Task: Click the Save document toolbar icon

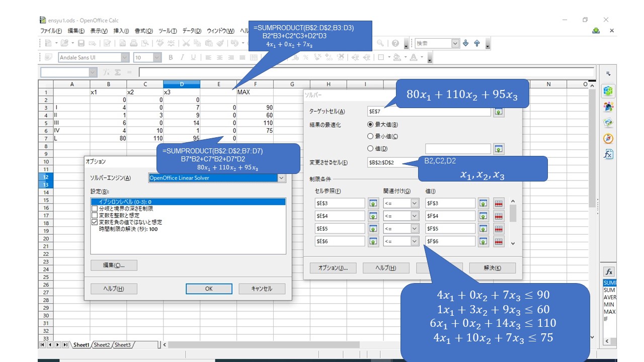Action: (x=81, y=44)
